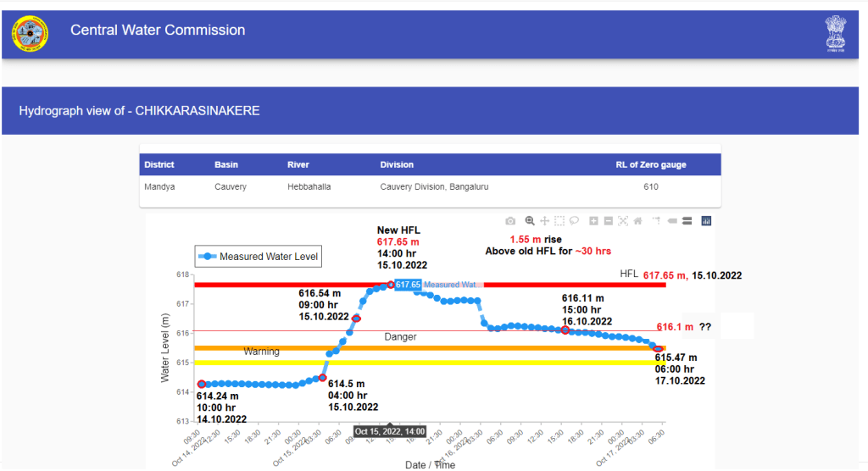Select the Pan tool

(x=545, y=221)
